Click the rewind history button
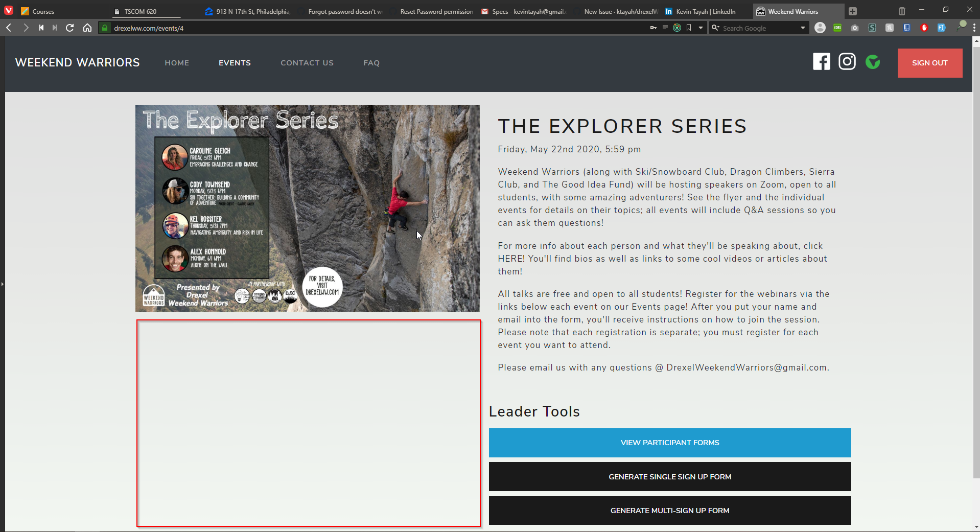This screenshot has height=532, width=980. pos(41,28)
